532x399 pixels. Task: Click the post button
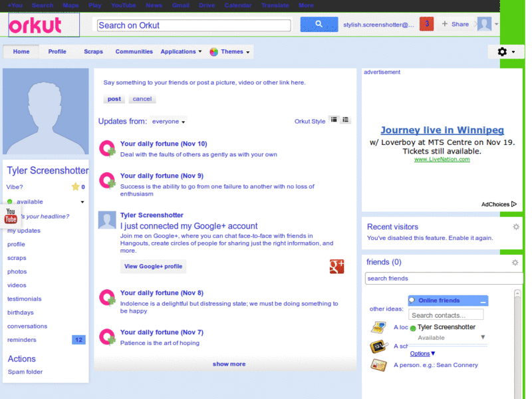tap(114, 99)
